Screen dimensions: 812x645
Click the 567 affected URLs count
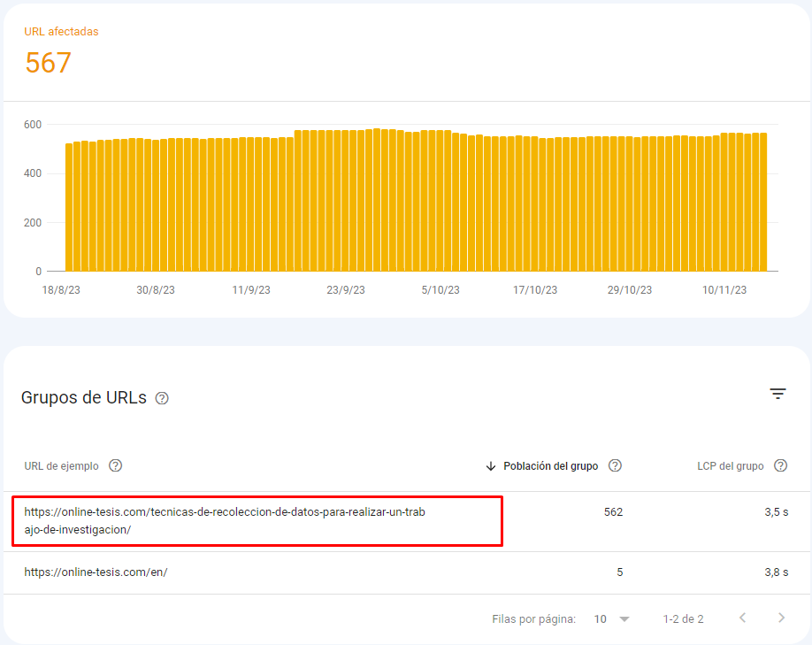(x=48, y=63)
